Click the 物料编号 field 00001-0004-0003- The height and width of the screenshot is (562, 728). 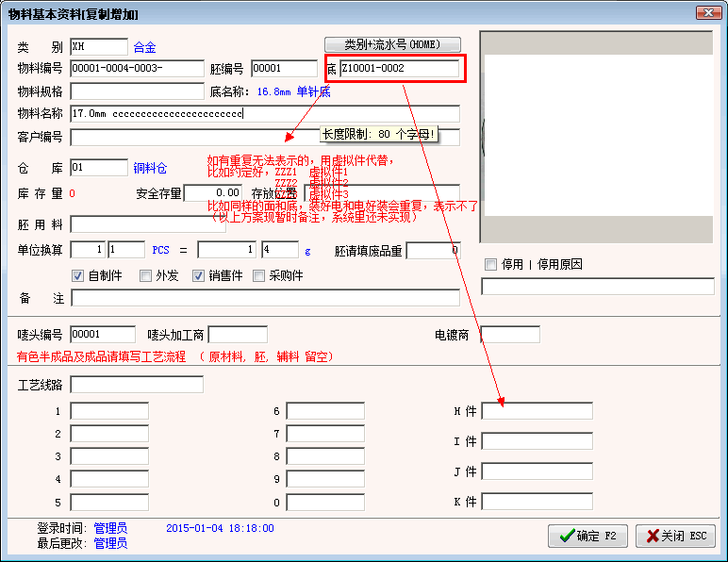137,69
